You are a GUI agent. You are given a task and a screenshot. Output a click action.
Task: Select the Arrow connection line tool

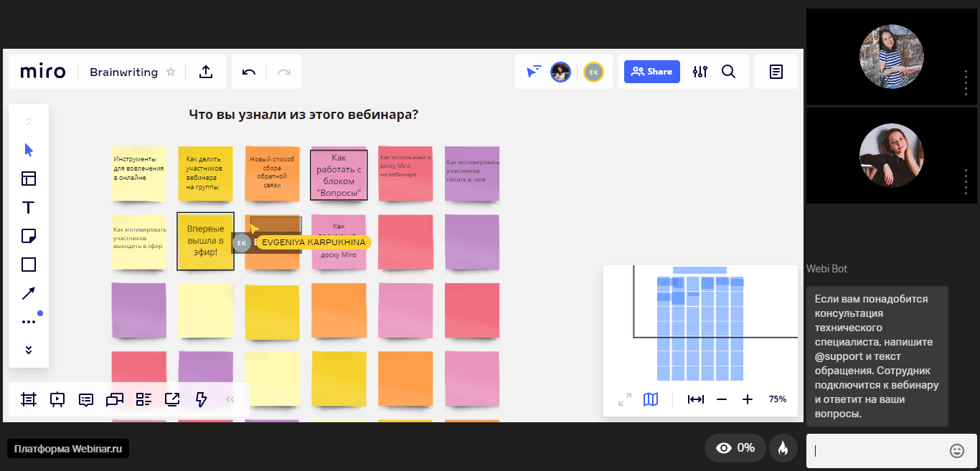[x=29, y=293]
